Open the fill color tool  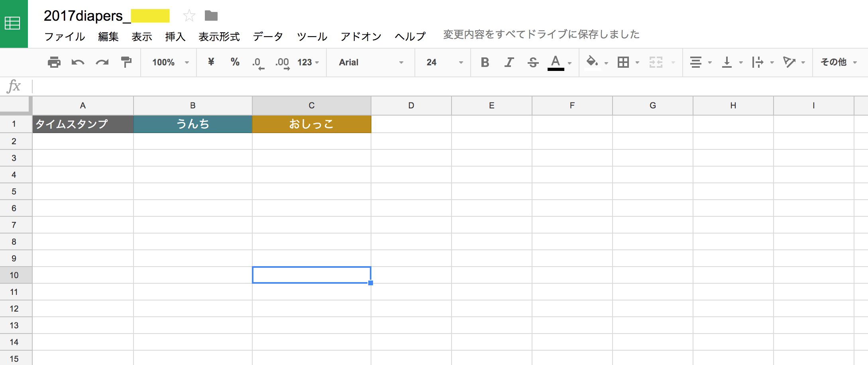(593, 62)
